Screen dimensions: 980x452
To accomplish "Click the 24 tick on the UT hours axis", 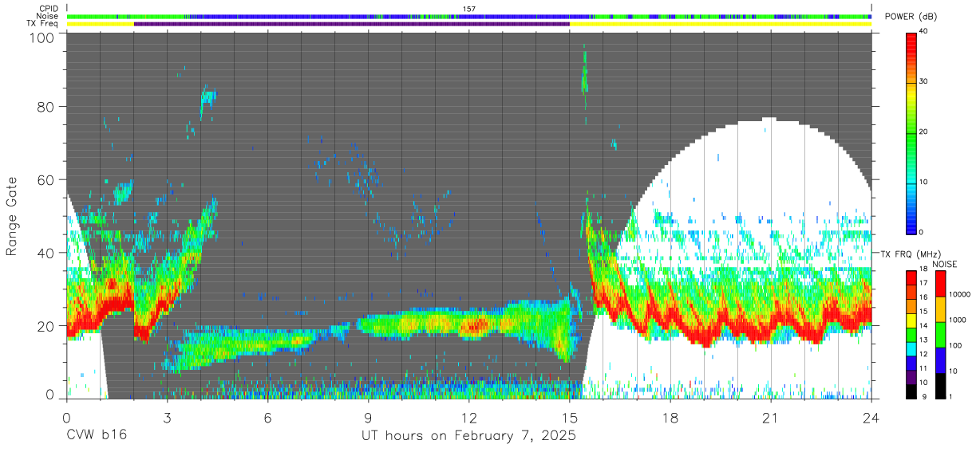I will pyautogui.click(x=871, y=417).
